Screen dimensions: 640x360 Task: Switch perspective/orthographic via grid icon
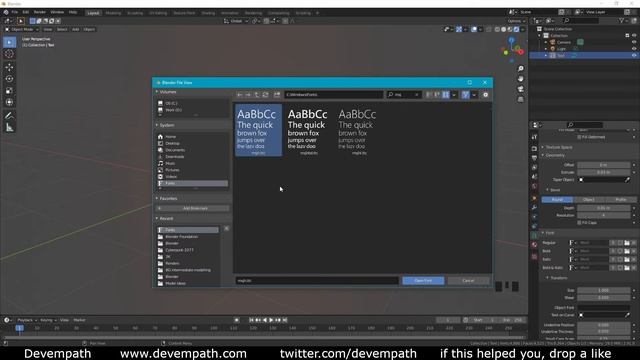tap(520, 99)
